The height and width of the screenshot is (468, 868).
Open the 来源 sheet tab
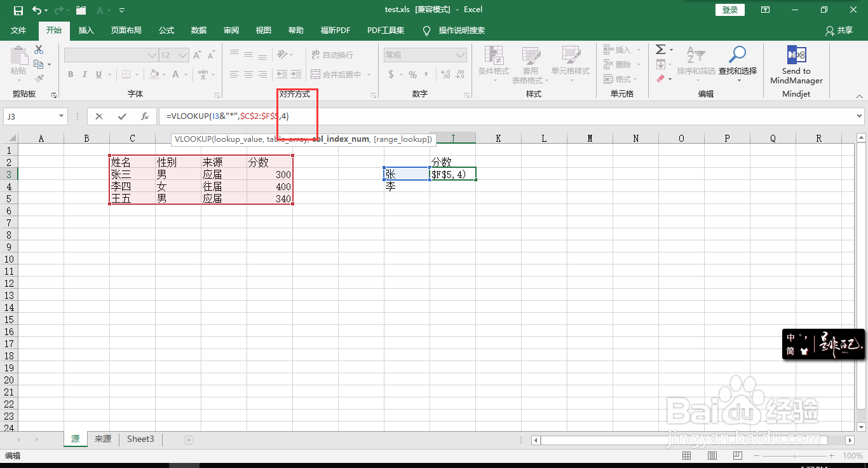pyautogui.click(x=103, y=439)
